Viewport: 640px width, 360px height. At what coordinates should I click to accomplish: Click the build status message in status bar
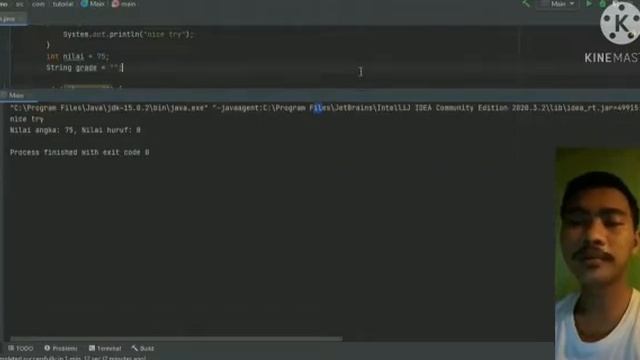(73, 358)
